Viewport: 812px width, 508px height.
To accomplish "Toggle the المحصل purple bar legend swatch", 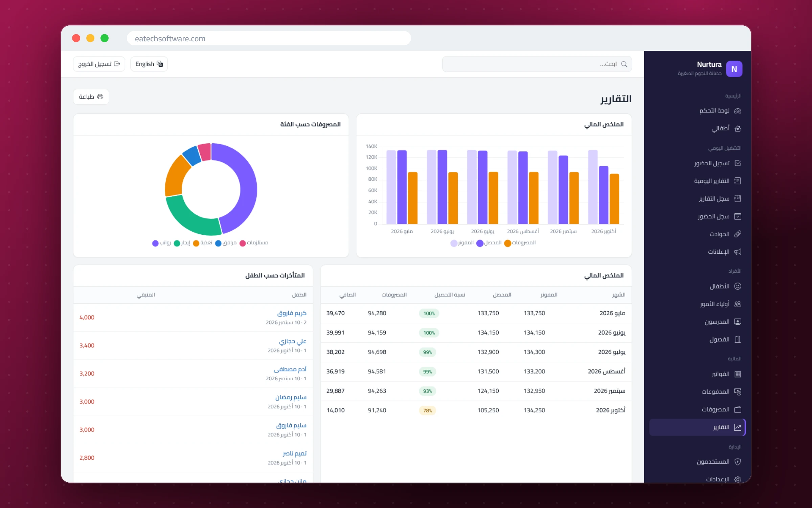I will coord(480,243).
